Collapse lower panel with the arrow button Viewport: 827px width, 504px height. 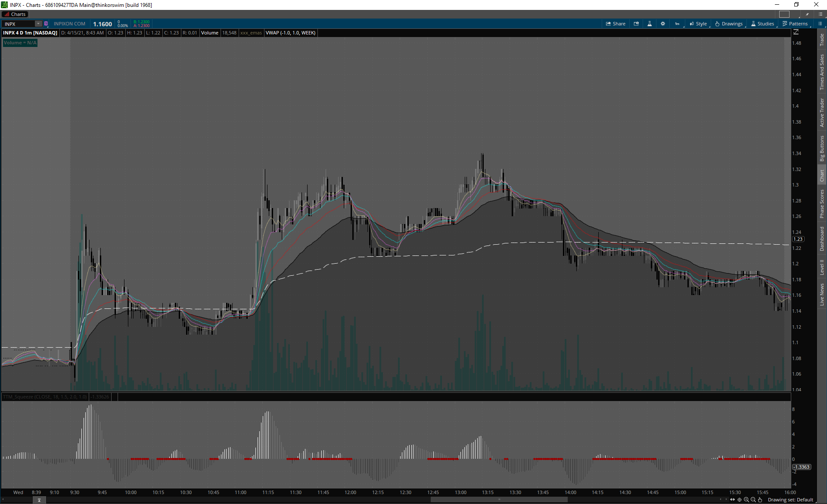pyautogui.click(x=39, y=500)
